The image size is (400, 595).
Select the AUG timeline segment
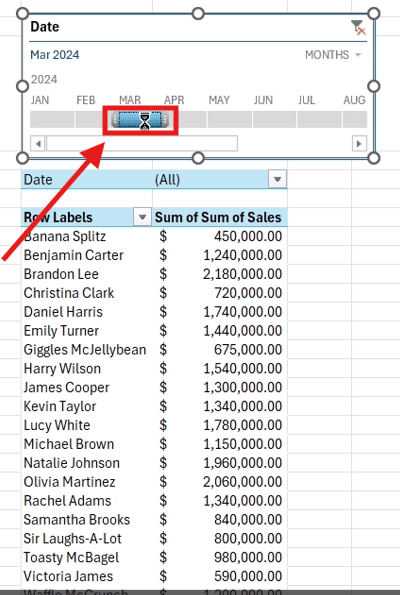[355, 119]
